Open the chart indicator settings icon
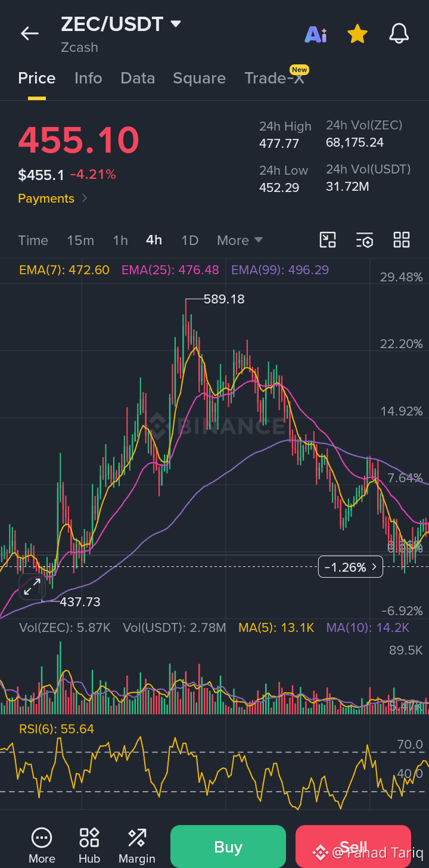Viewport: 429px width, 868px height. click(x=365, y=240)
